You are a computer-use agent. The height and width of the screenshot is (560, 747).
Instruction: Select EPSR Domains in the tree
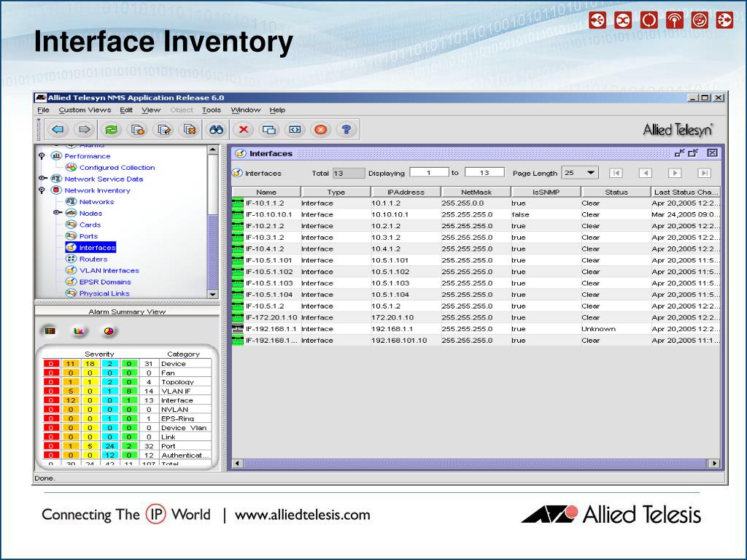tap(105, 282)
